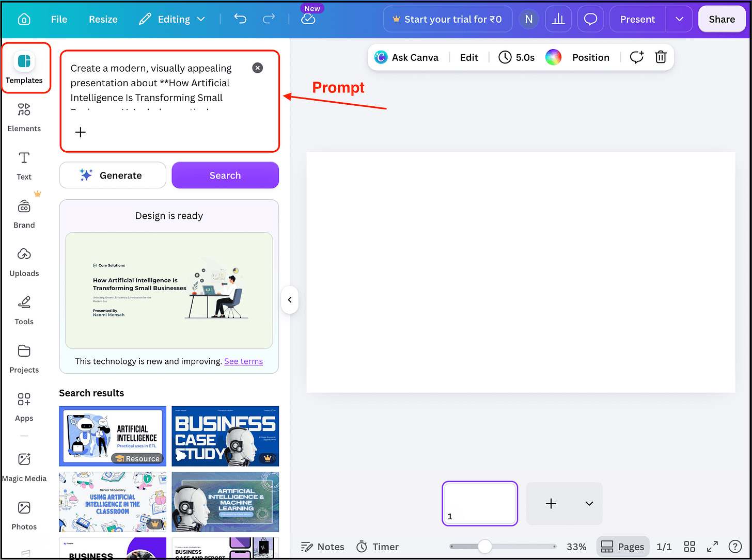This screenshot has width=752, height=560.
Task: Redo the last action
Action: click(269, 19)
